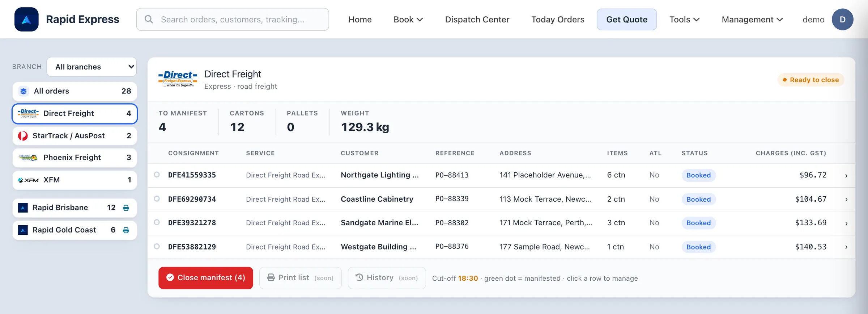This screenshot has height=314, width=868.
Task: Select the radio for DFE69290734
Action: click(157, 198)
